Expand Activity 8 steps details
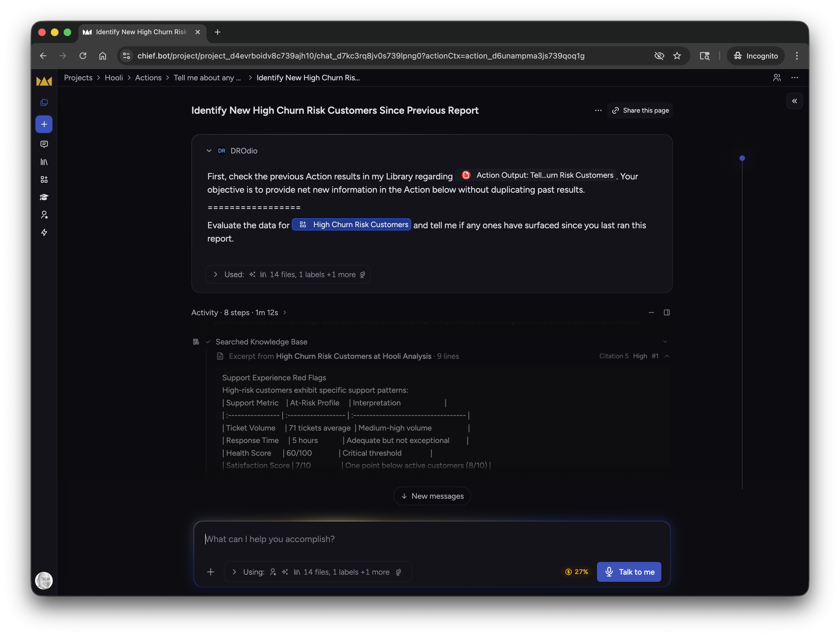The width and height of the screenshot is (840, 637). [x=239, y=312]
